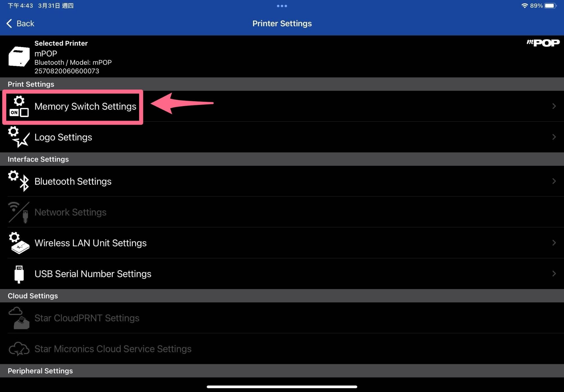Tap the Wireless LAN Unit device icon
564x392 pixels.
point(19,243)
